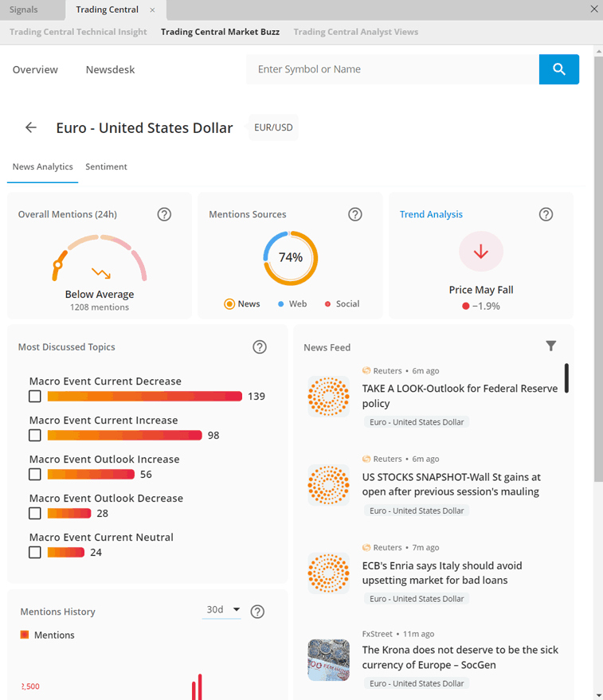Open the Trend Analysis link
The height and width of the screenshot is (700, 603).
pos(431,214)
